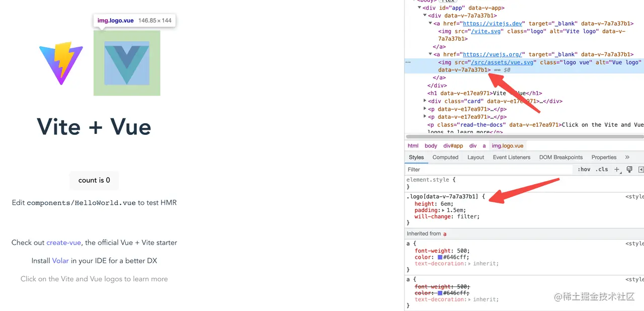
Task: Show more DevTools panes via the chevrons
Action: pos(627,157)
